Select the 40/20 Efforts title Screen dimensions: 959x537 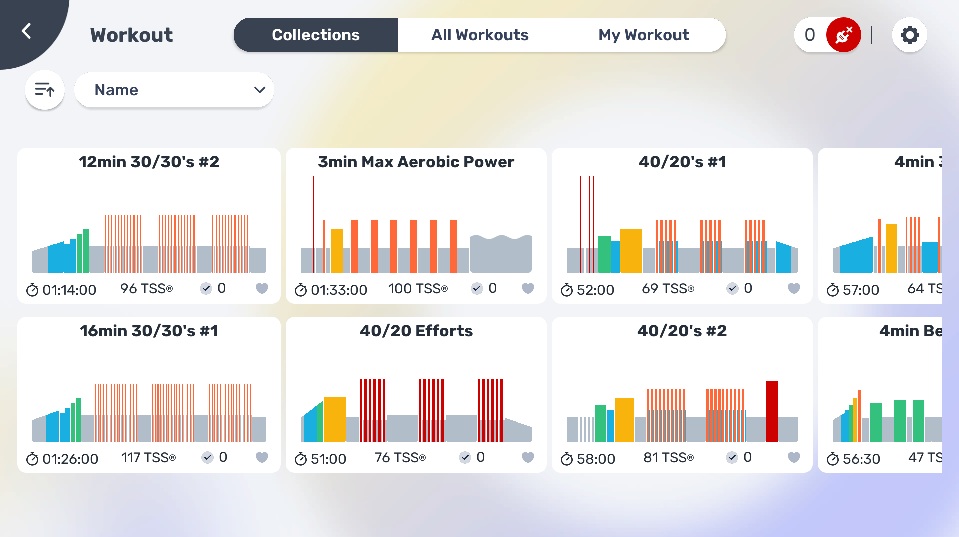[416, 330]
